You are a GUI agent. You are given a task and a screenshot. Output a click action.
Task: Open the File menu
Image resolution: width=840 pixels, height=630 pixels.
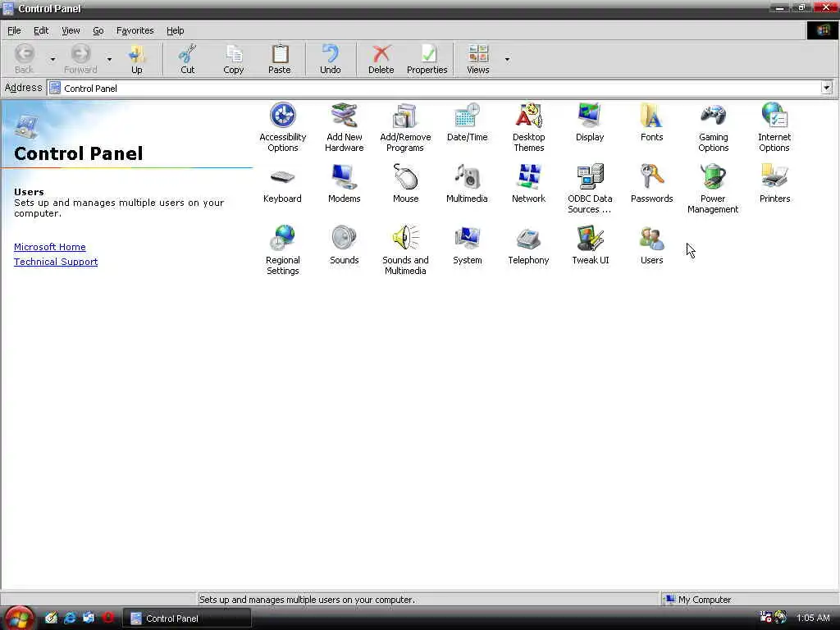[x=14, y=30]
